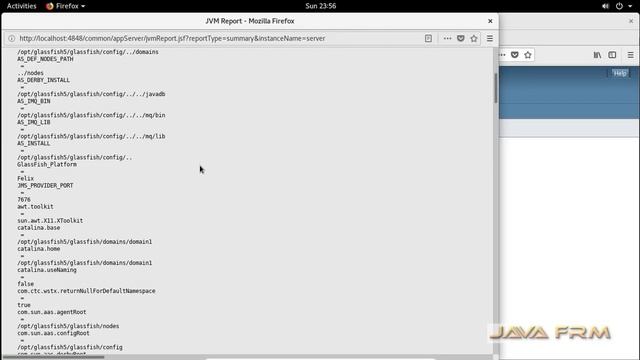Select awt.toolkit property line

tap(36, 207)
